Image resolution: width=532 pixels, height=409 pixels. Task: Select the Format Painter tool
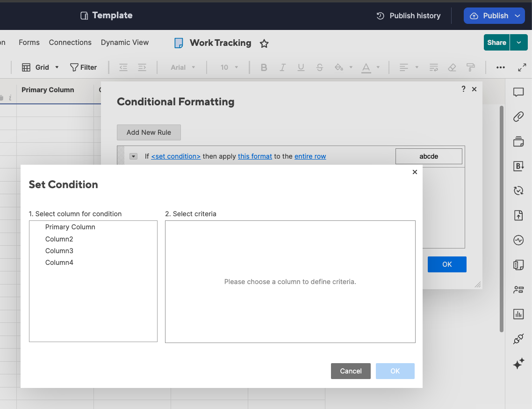pyautogui.click(x=470, y=67)
